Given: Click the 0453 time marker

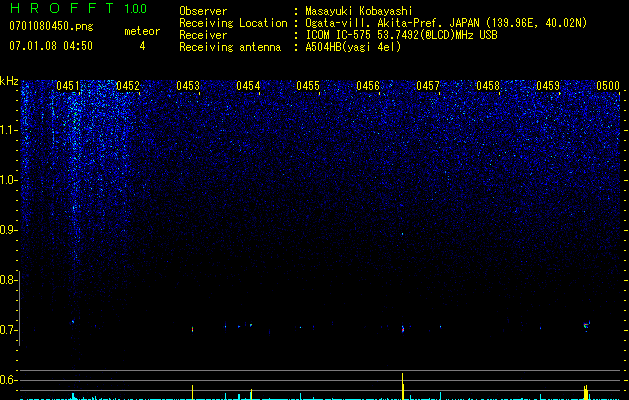Looking at the screenshot, I should point(188,86).
